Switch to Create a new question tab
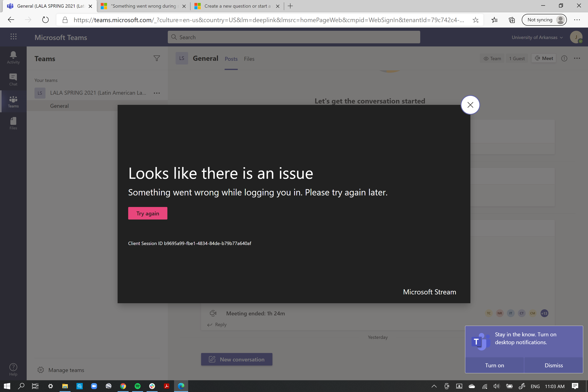The width and height of the screenshot is (588, 392). pyautogui.click(x=237, y=6)
